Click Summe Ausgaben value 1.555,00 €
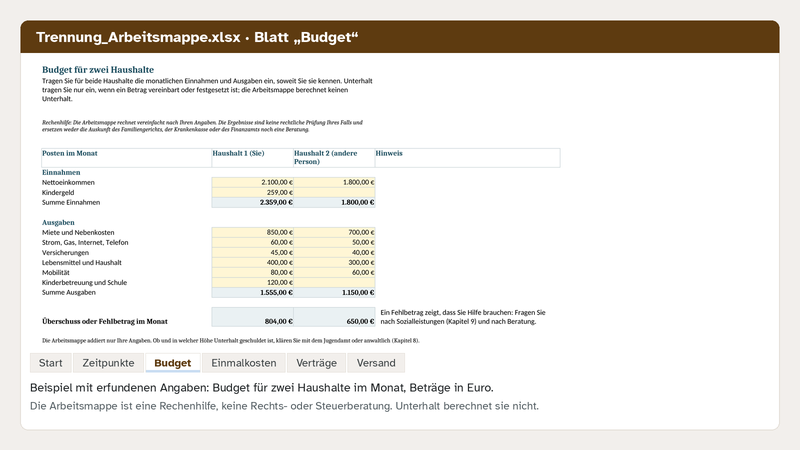 (253, 292)
